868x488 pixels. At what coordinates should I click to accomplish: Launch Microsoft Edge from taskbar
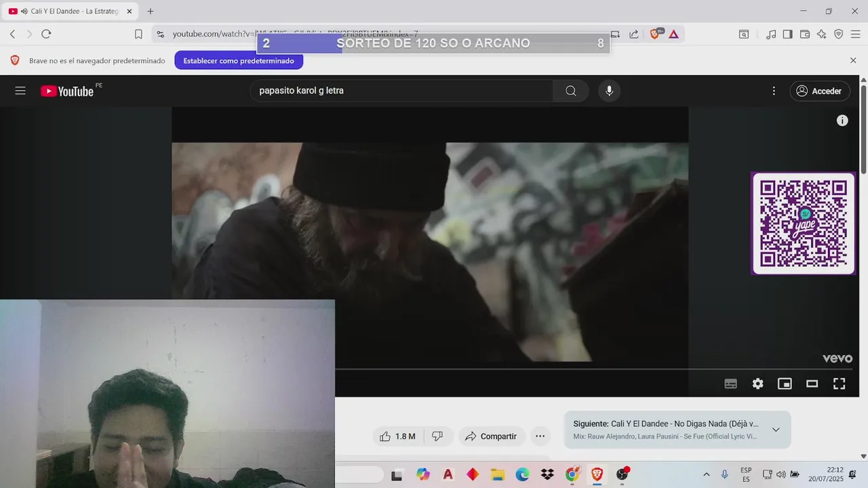(522, 474)
